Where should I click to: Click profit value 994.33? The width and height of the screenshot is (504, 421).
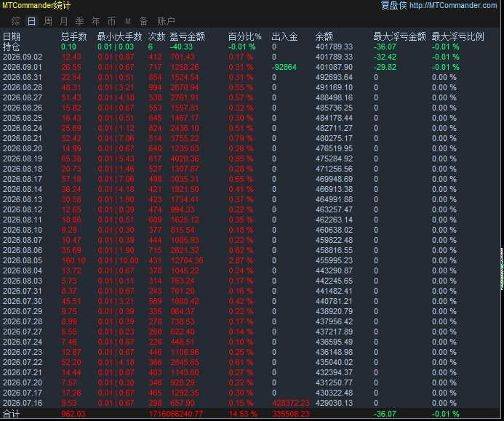pyautogui.click(x=183, y=209)
